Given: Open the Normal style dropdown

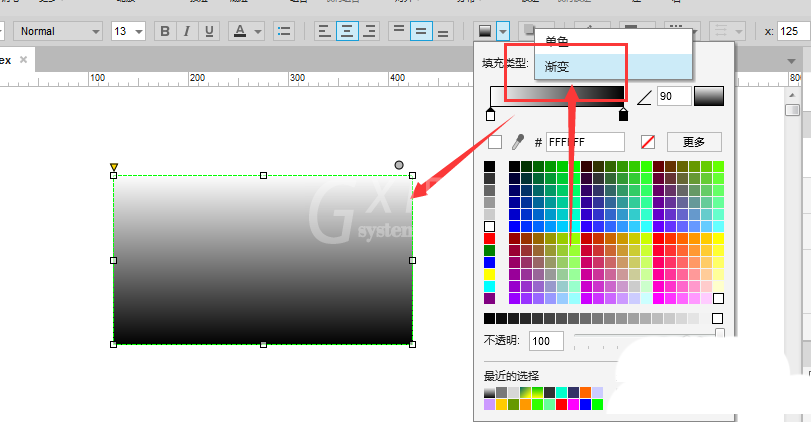Looking at the screenshot, I should [58, 31].
